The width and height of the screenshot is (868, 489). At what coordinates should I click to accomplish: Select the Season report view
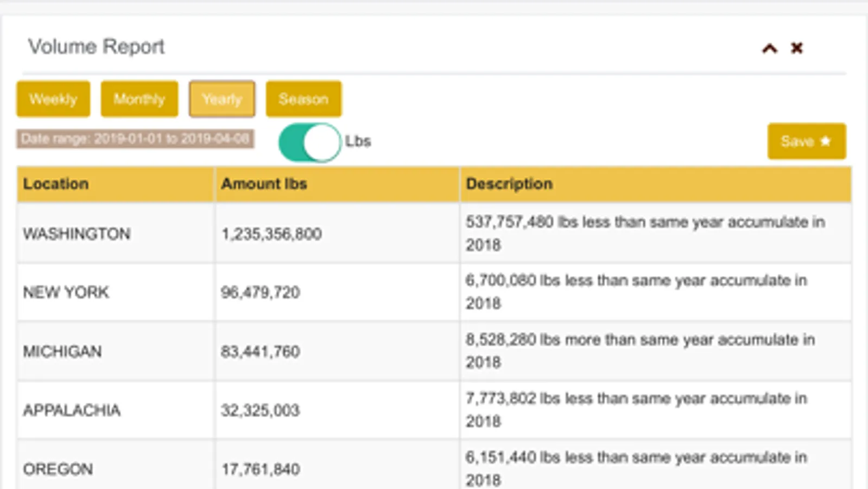[x=303, y=99]
